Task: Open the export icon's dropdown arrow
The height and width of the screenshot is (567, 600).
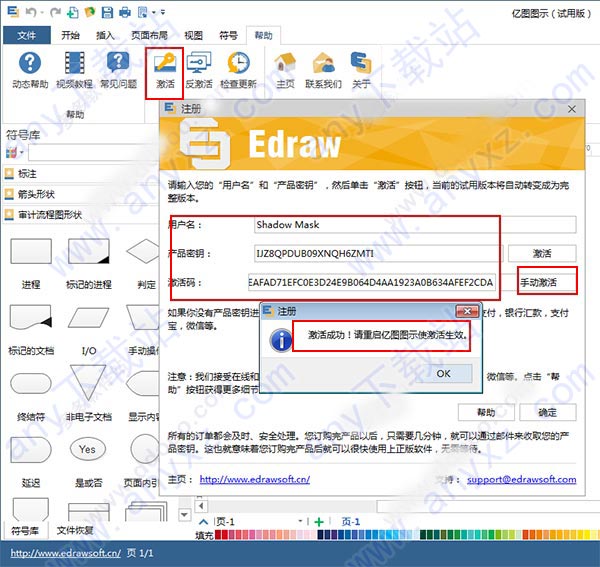Action: pos(153,13)
